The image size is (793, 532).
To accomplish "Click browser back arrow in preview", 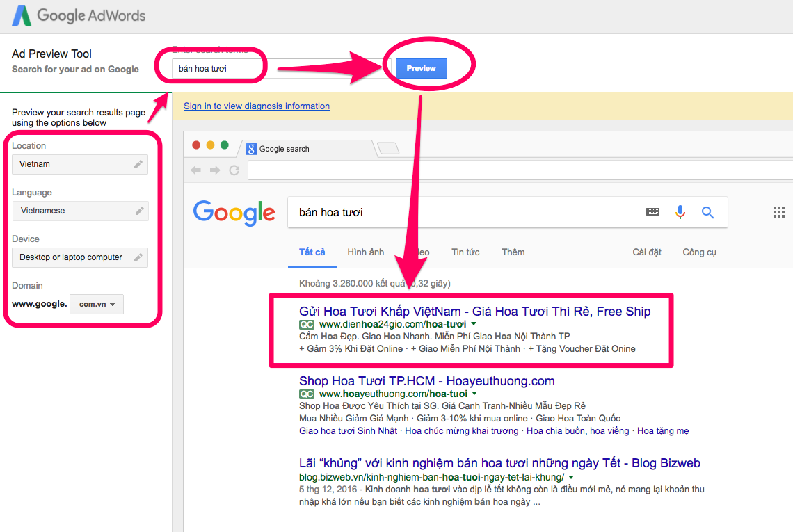I will click(195, 170).
